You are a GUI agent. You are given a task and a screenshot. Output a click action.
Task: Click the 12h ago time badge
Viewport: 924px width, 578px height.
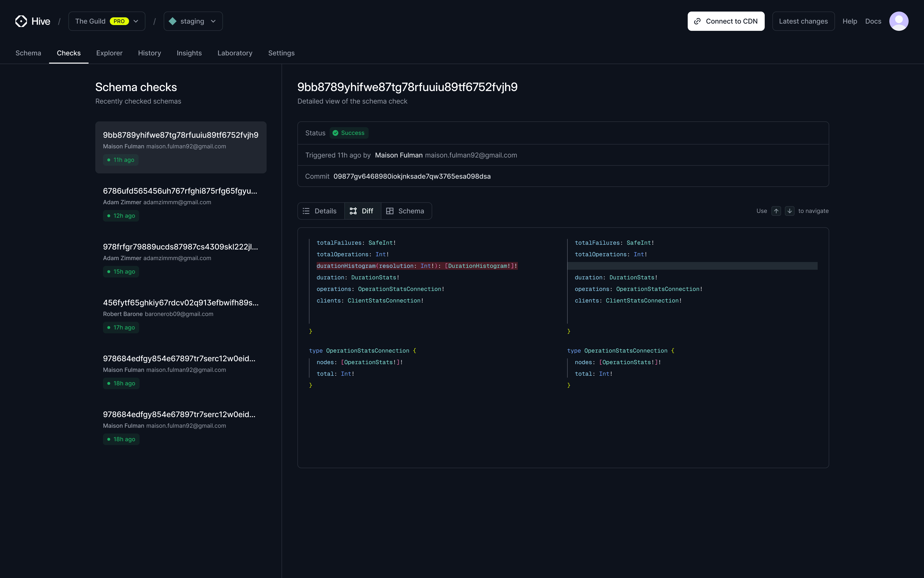[x=121, y=216]
